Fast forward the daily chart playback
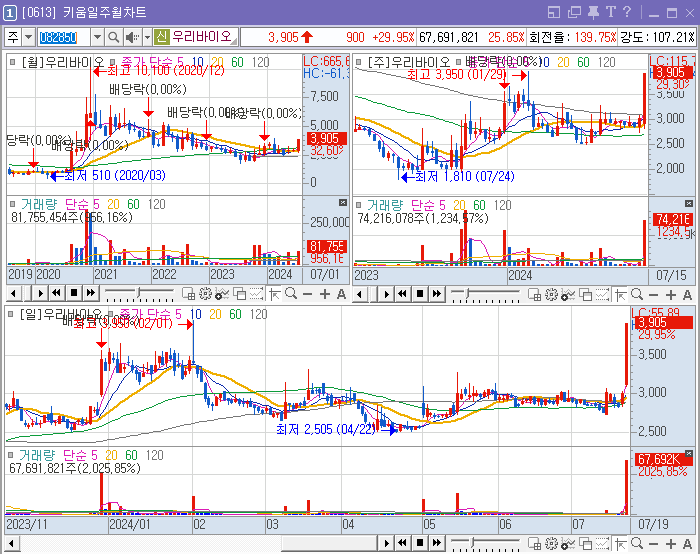This screenshot has height=554, width=700. tap(437, 543)
